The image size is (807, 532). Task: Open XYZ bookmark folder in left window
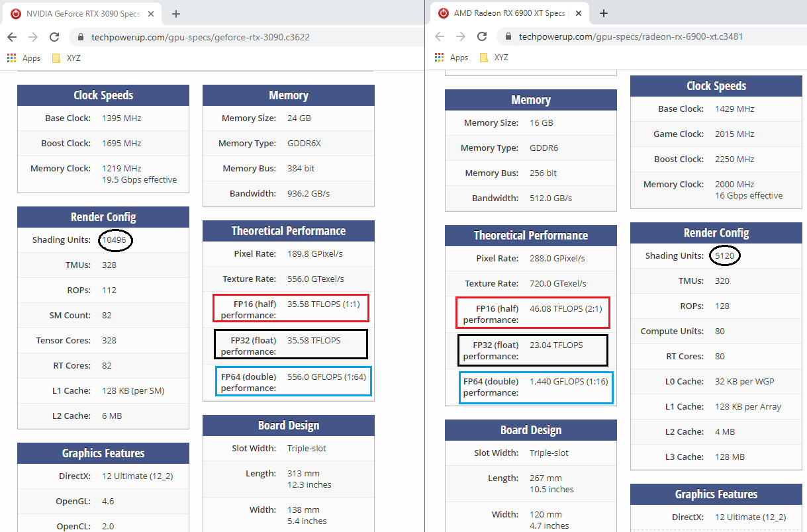(66, 58)
